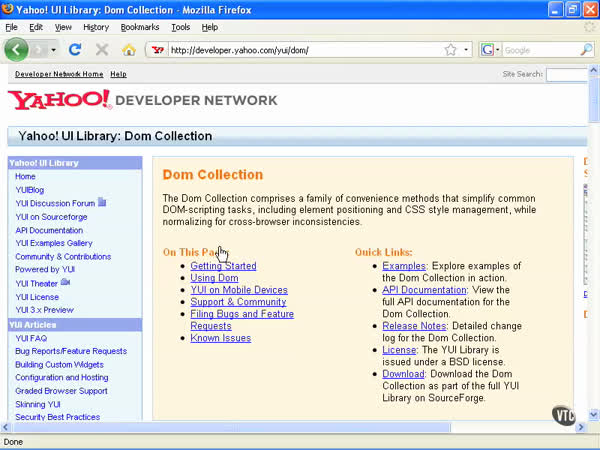Click the YUI Discussion Forum group icon
This screenshot has width=600, height=450.
click(102, 202)
